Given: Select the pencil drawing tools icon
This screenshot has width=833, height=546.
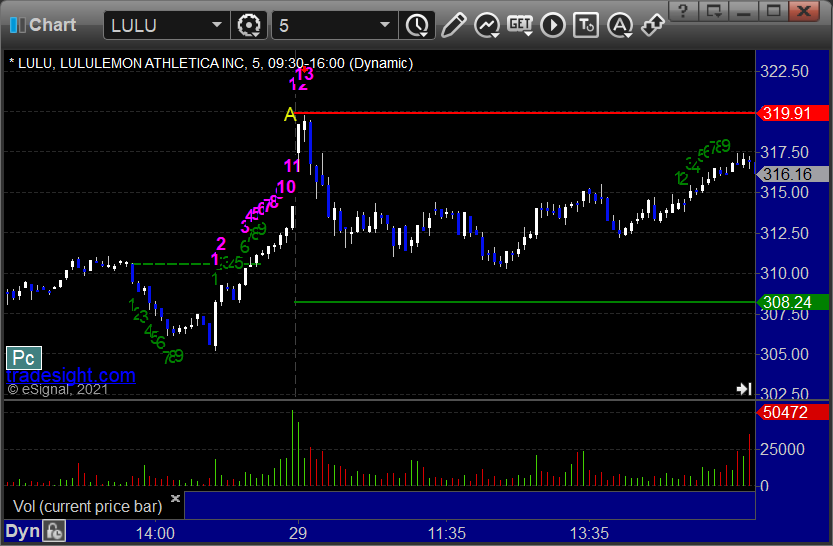Looking at the screenshot, I should point(453,25).
